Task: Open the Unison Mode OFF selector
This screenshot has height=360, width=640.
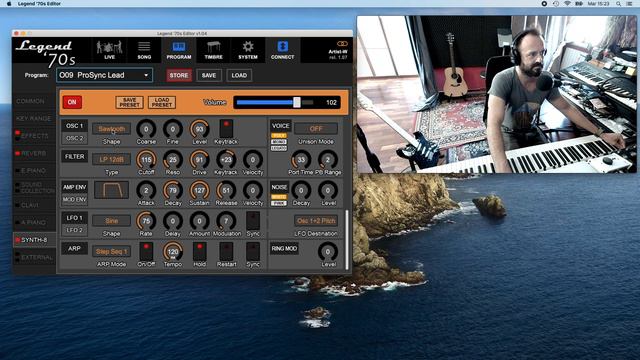Action: (x=316, y=129)
